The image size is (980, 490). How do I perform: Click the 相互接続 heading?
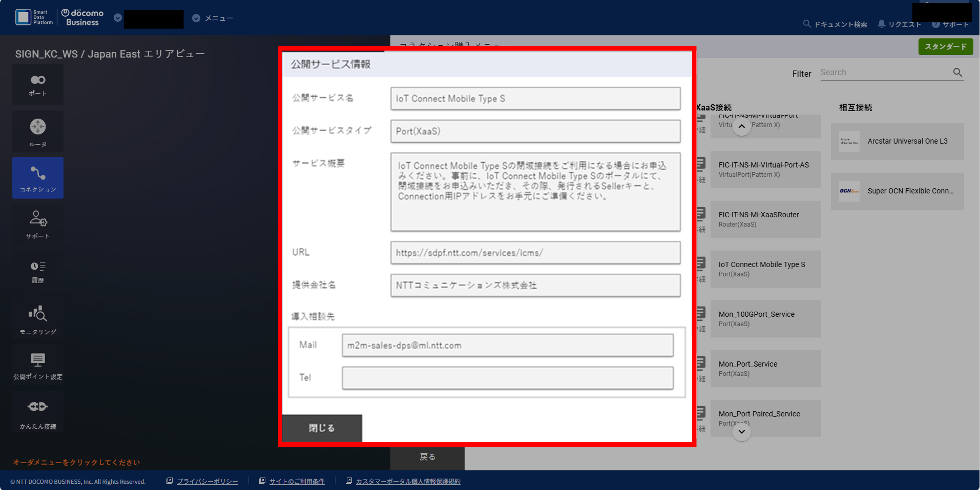tap(856, 107)
